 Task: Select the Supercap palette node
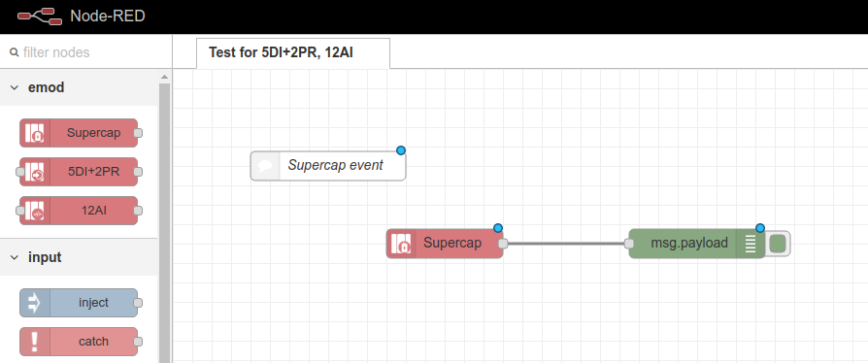click(79, 133)
